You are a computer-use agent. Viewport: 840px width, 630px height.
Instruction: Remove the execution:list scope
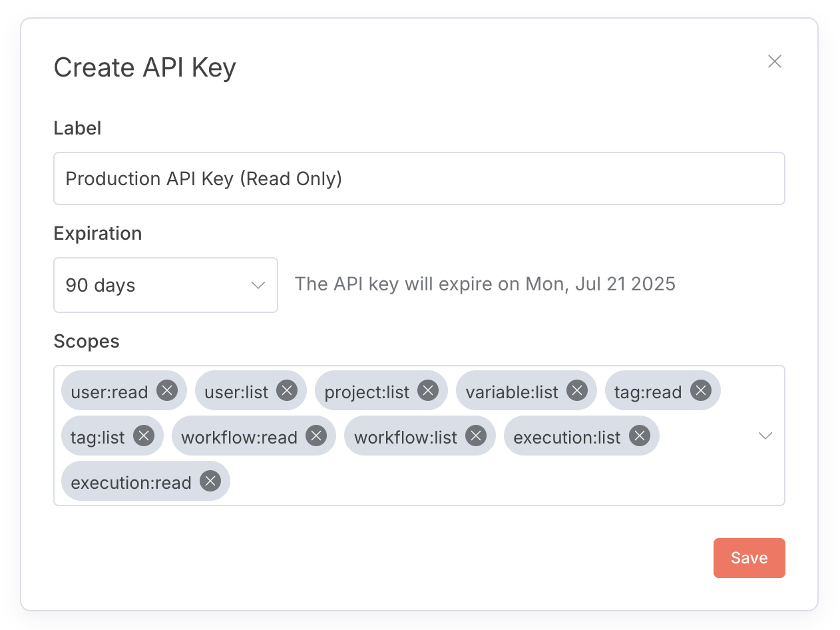639,436
